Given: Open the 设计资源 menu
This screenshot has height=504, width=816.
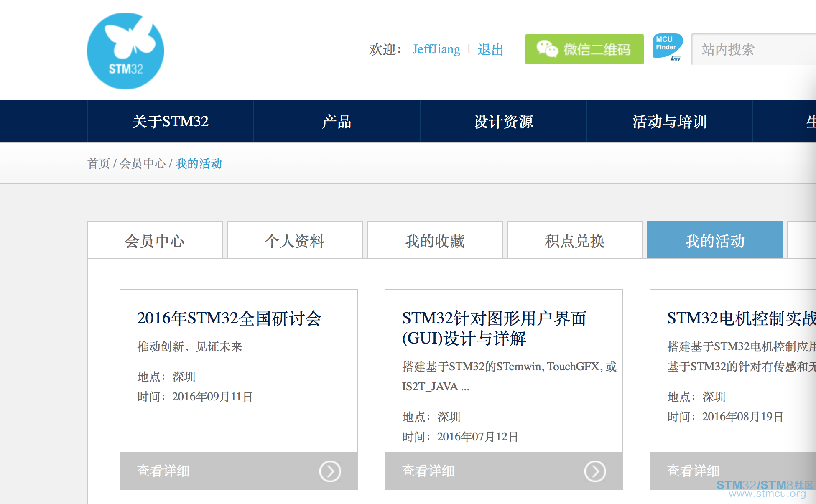Looking at the screenshot, I should 503,122.
